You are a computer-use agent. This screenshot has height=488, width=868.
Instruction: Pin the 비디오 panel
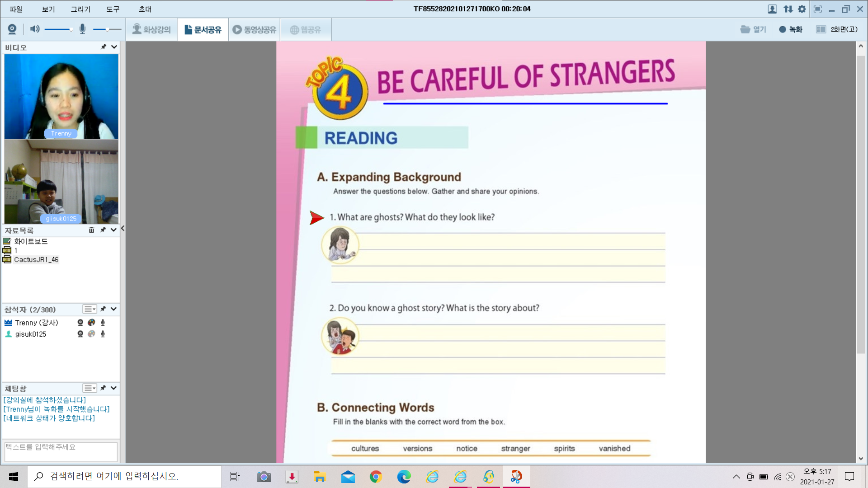pyautogui.click(x=104, y=47)
